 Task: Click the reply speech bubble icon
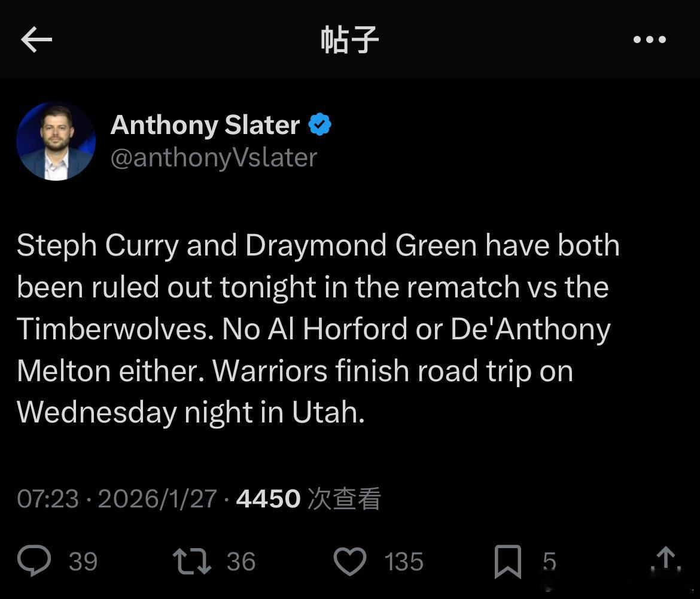coord(34,561)
